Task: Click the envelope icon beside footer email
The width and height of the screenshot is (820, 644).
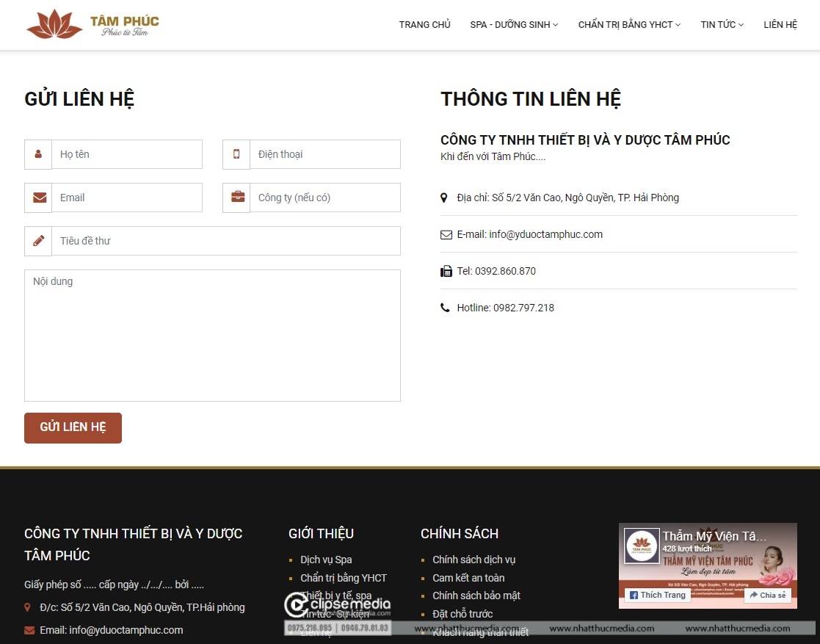Action: pos(29,630)
